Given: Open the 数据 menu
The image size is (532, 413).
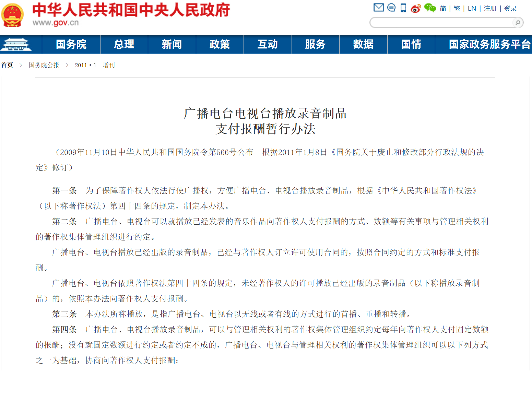Looking at the screenshot, I should 363,44.
